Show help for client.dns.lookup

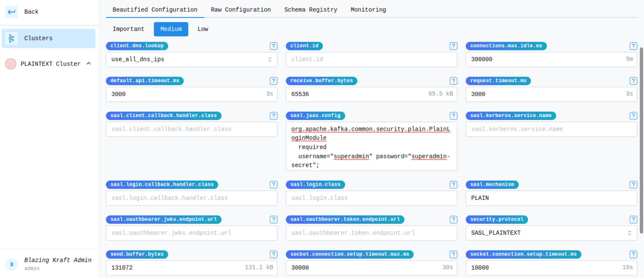click(273, 46)
